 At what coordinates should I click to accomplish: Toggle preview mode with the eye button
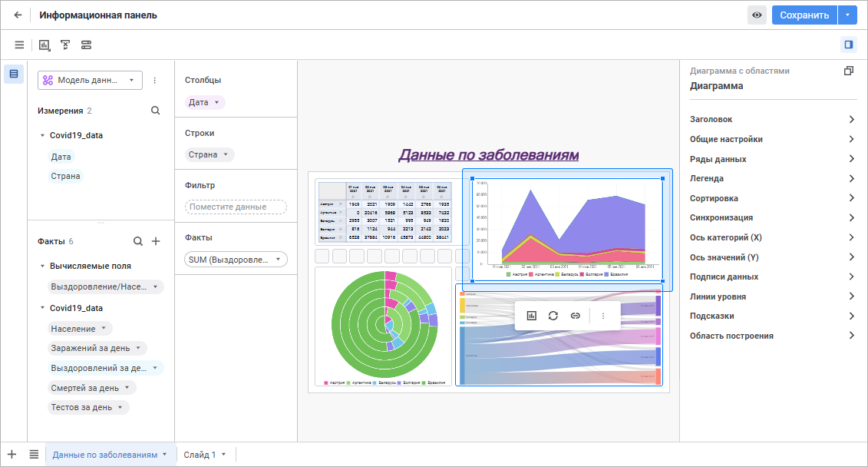(757, 15)
